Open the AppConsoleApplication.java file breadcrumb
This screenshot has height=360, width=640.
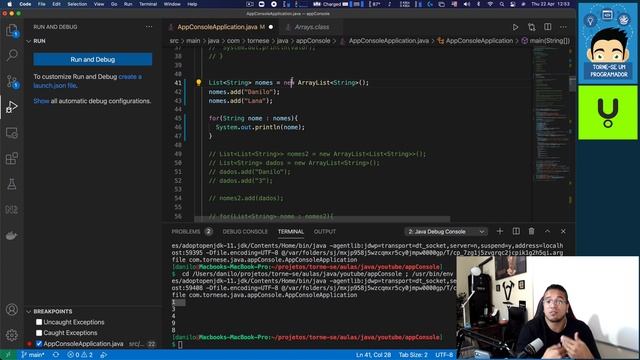tap(389, 41)
